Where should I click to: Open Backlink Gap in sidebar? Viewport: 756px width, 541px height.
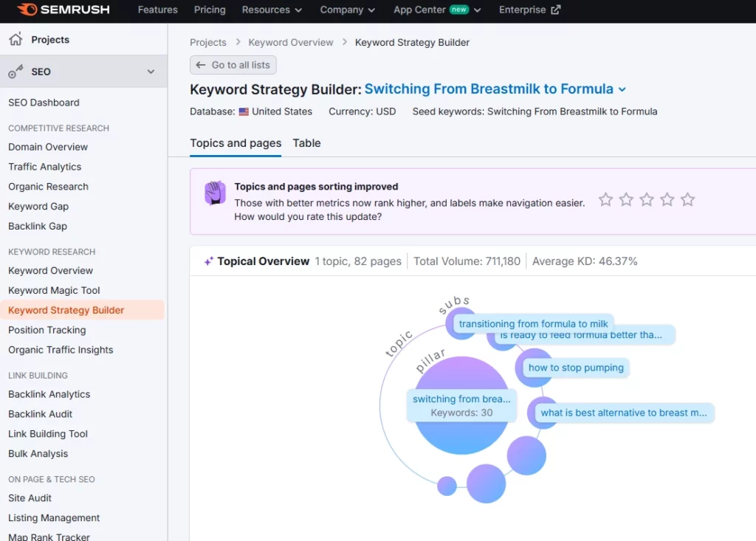[x=38, y=226]
